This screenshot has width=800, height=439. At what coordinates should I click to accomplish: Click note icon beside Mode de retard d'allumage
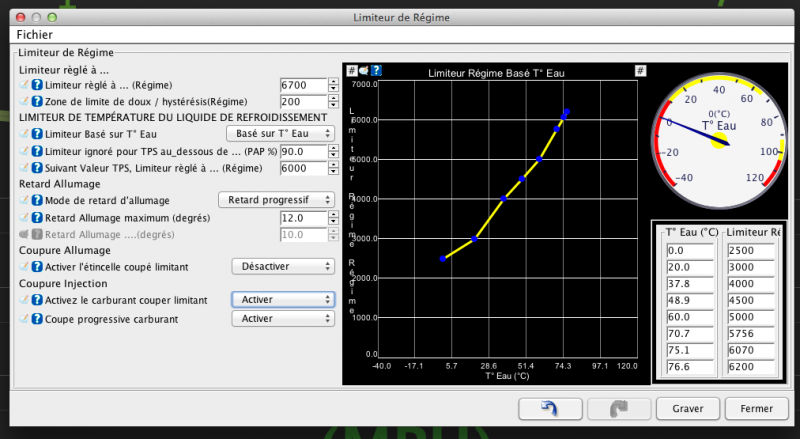click(24, 200)
